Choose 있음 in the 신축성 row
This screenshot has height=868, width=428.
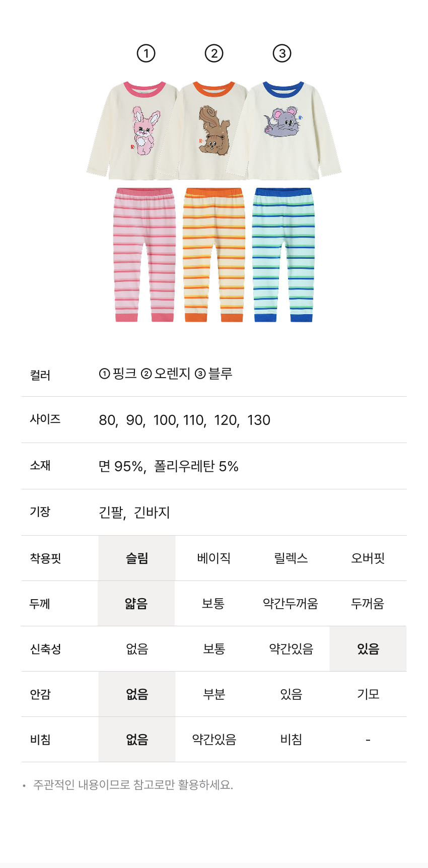(x=368, y=649)
